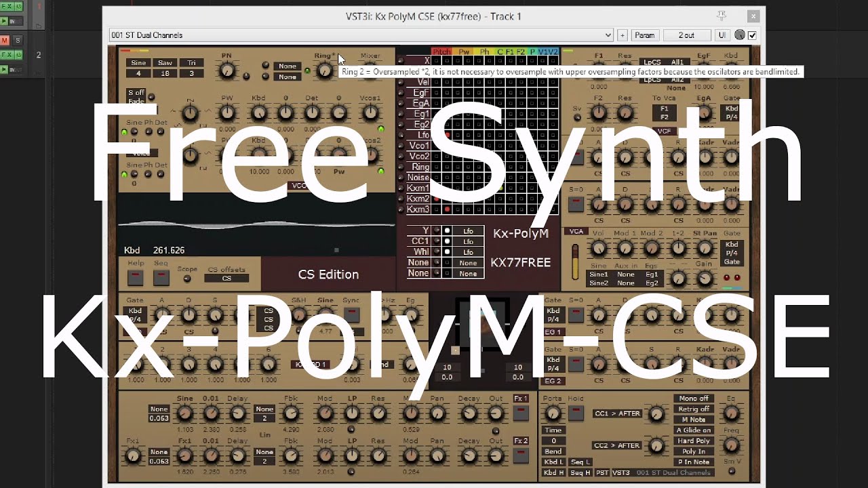Viewport: 868px width, 488px height.
Task: Click the Sine waveform label in oscillator section
Action: point(138,63)
